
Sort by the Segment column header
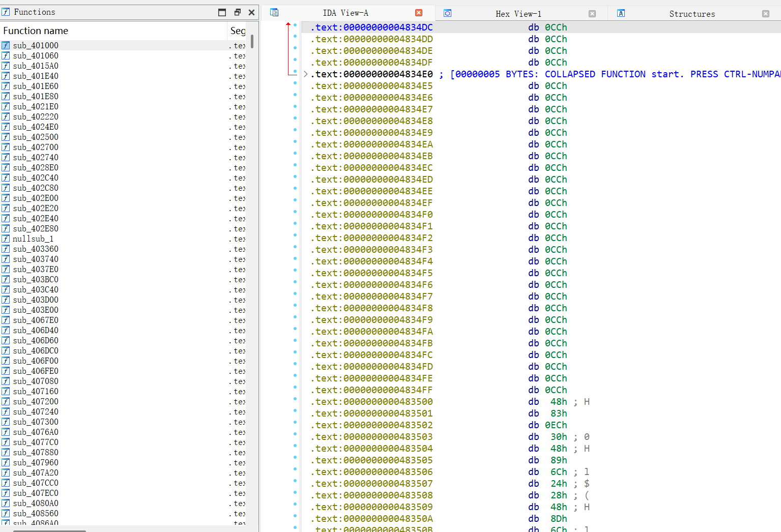238,31
